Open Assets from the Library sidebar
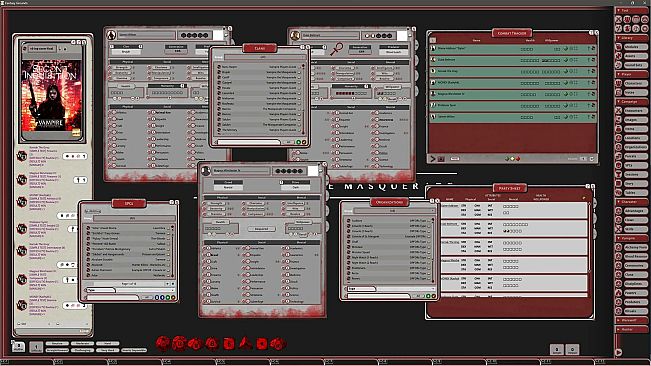The height and width of the screenshot is (366, 651). point(636,56)
